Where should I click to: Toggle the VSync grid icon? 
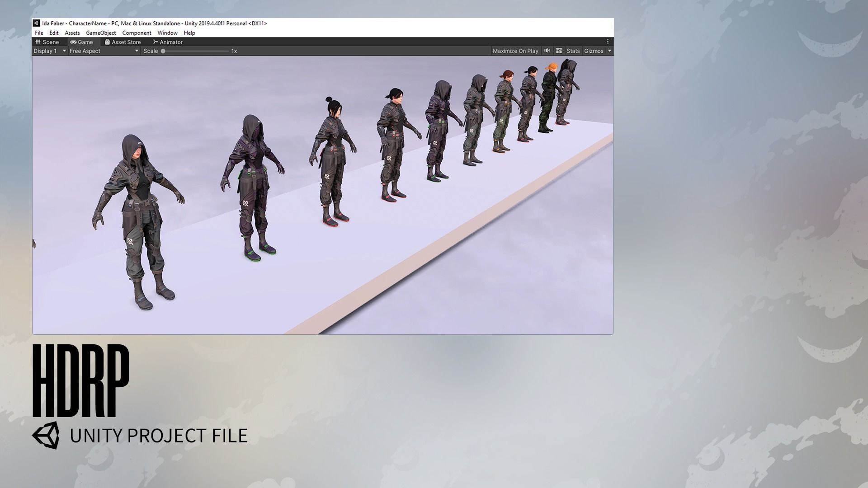click(x=559, y=51)
